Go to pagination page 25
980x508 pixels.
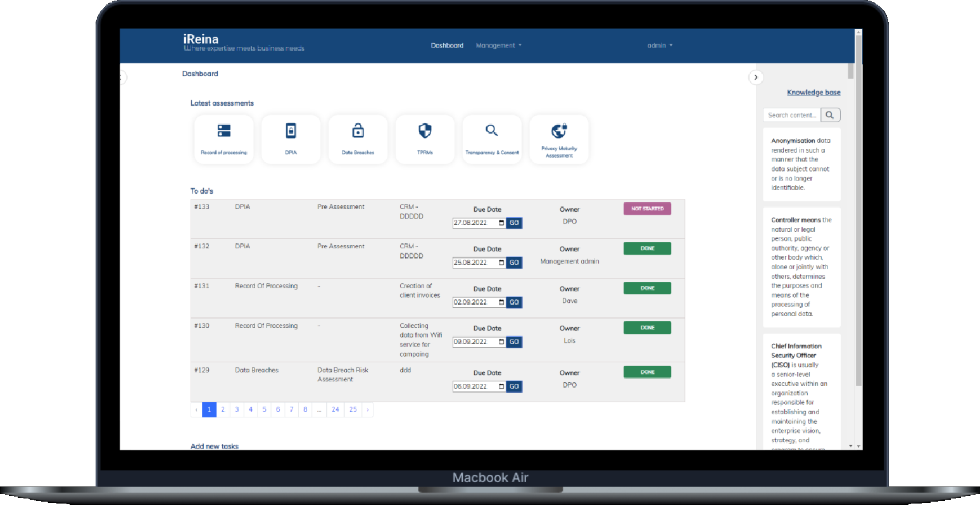click(353, 410)
